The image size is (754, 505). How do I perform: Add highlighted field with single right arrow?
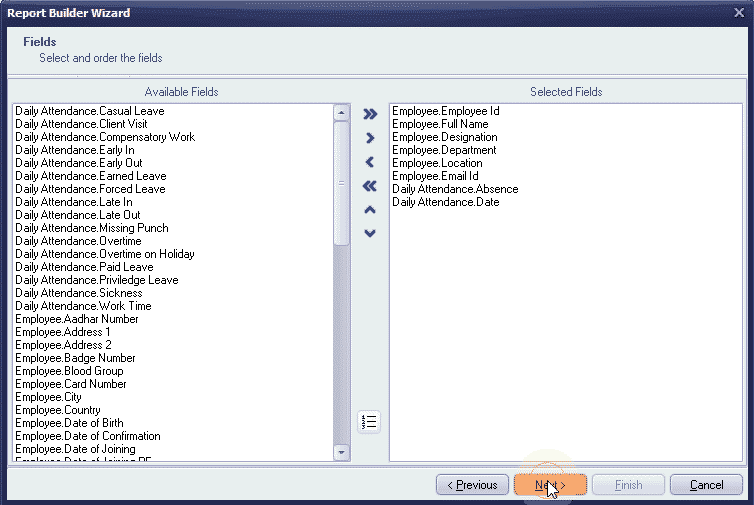pyautogui.click(x=370, y=138)
